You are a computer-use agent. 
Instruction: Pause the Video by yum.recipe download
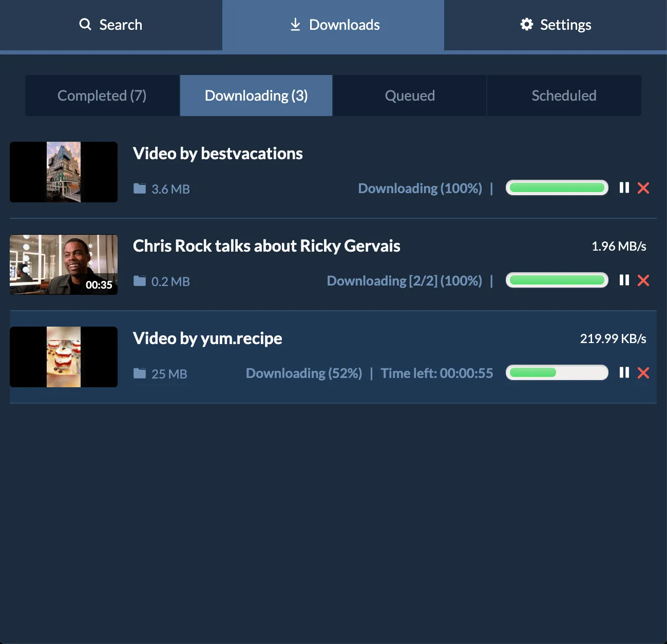(x=624, y=373)
